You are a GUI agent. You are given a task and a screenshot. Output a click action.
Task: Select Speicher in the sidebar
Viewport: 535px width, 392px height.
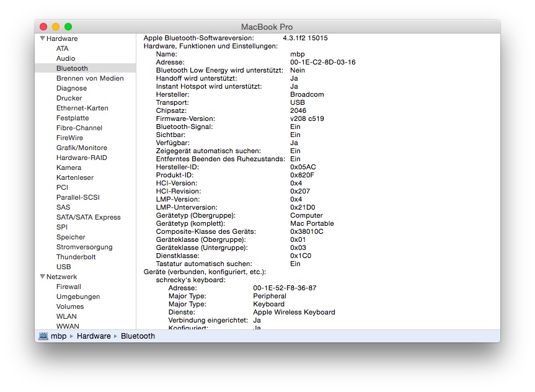71,237
